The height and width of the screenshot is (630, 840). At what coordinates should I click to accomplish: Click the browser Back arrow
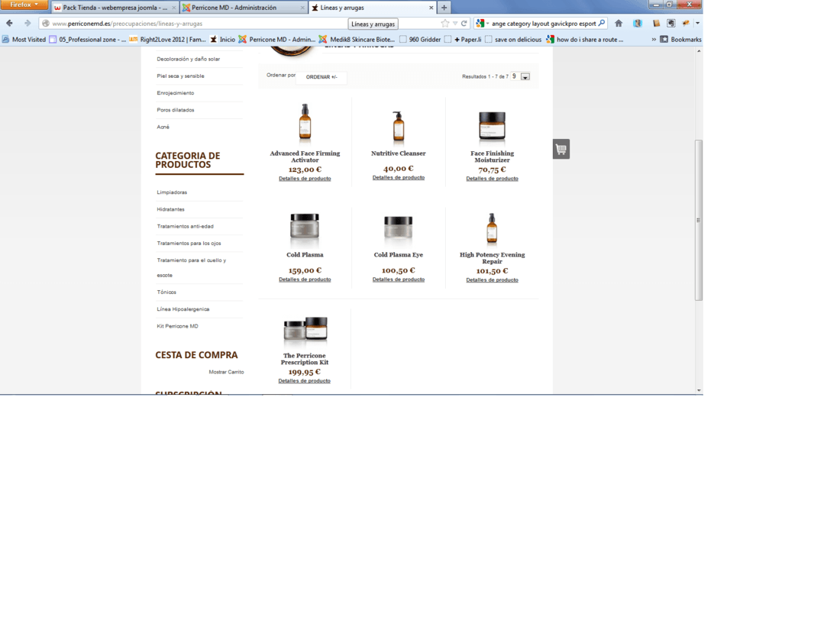[10, 23]
